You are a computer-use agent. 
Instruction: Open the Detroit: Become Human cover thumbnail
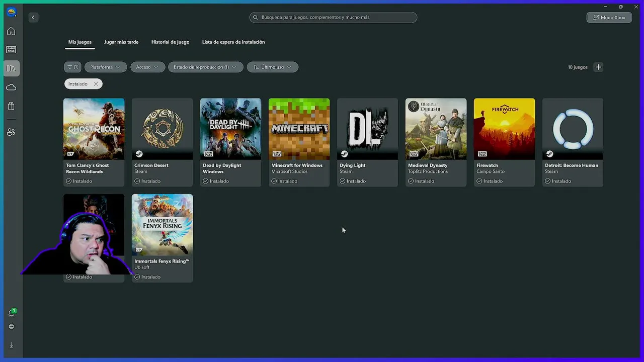pos(573,129)
